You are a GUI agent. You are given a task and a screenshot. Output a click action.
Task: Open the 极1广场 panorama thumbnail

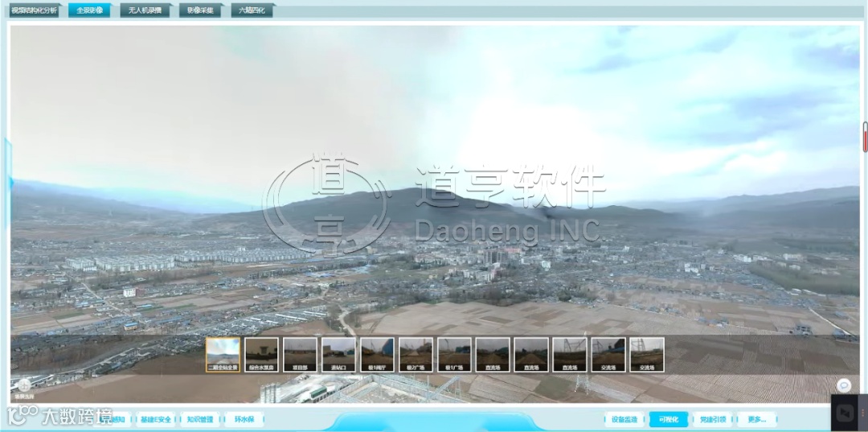click(x=454, y=355)
